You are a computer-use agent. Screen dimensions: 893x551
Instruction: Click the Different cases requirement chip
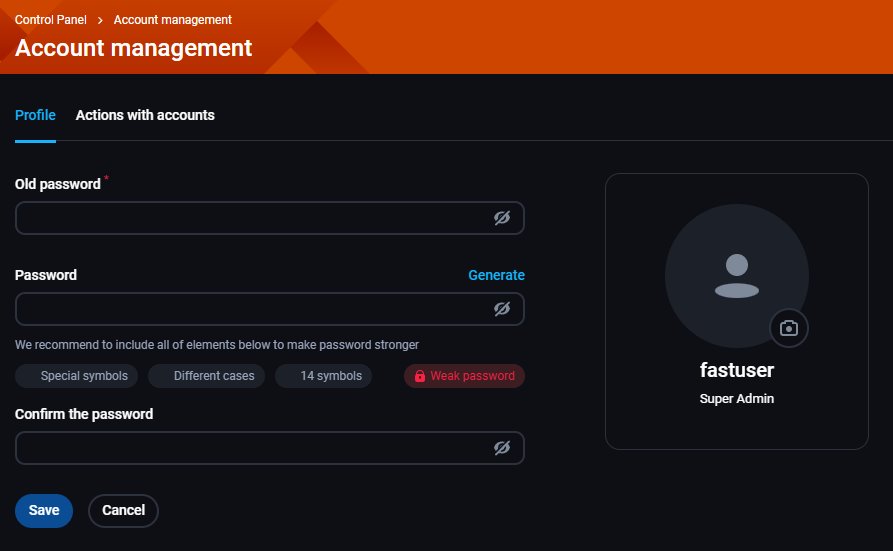pos(206,376)
